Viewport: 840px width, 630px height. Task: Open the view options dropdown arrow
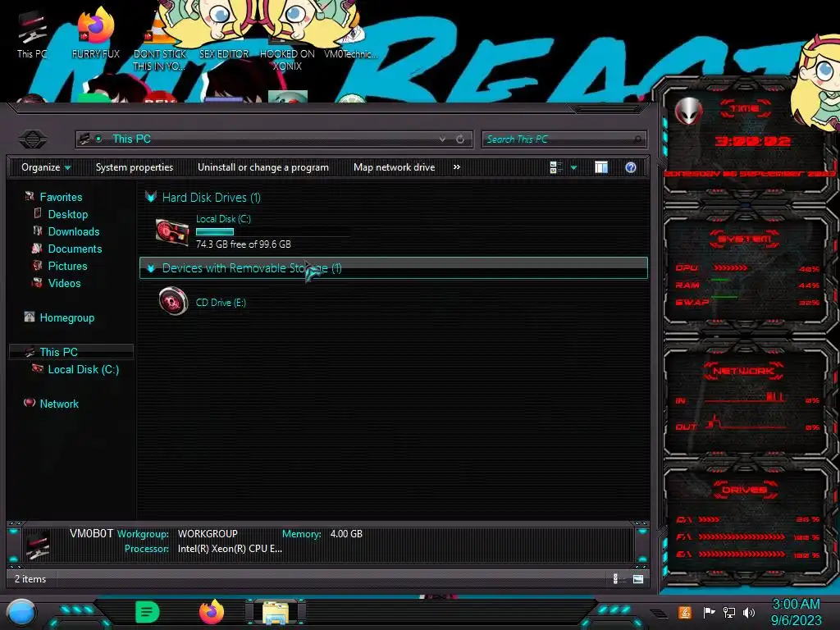point(573,167)
